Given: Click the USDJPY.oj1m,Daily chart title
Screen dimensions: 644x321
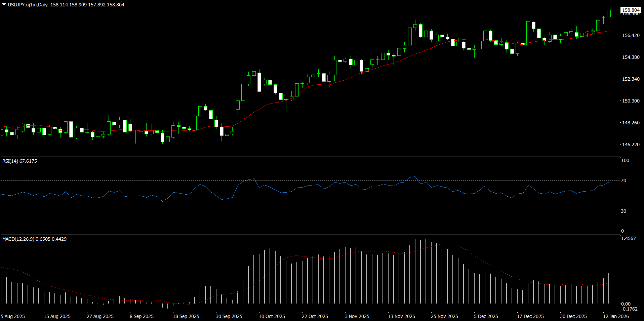Looking at the screenshot, I should click(x=28, y=5).
